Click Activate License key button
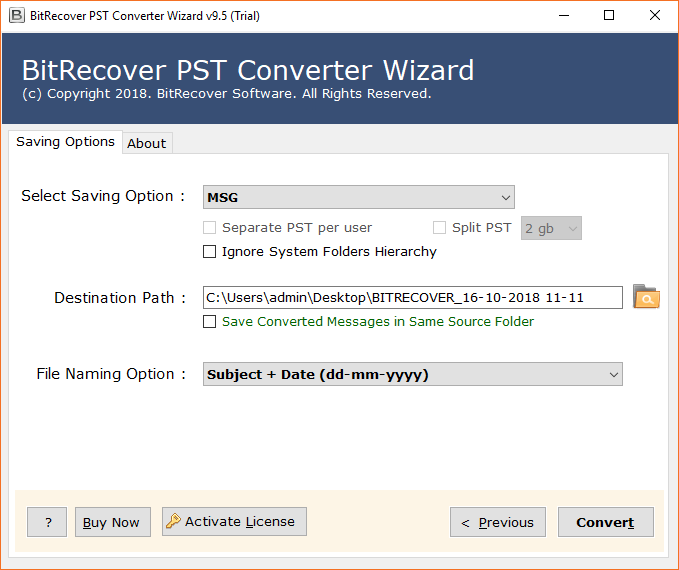The height and width of the screenshot is (570, 679). [x=234, y=521]
